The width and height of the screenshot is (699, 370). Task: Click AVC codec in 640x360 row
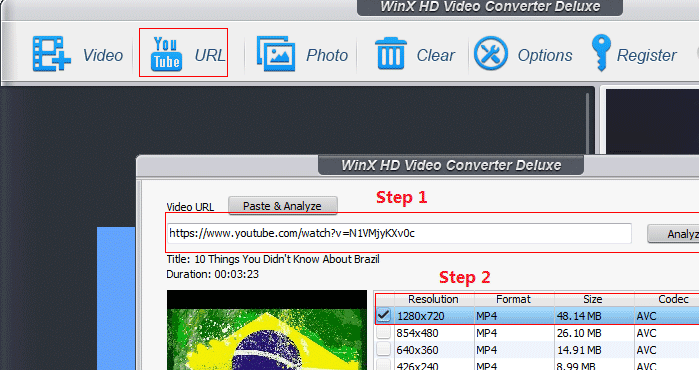(646, 350)
